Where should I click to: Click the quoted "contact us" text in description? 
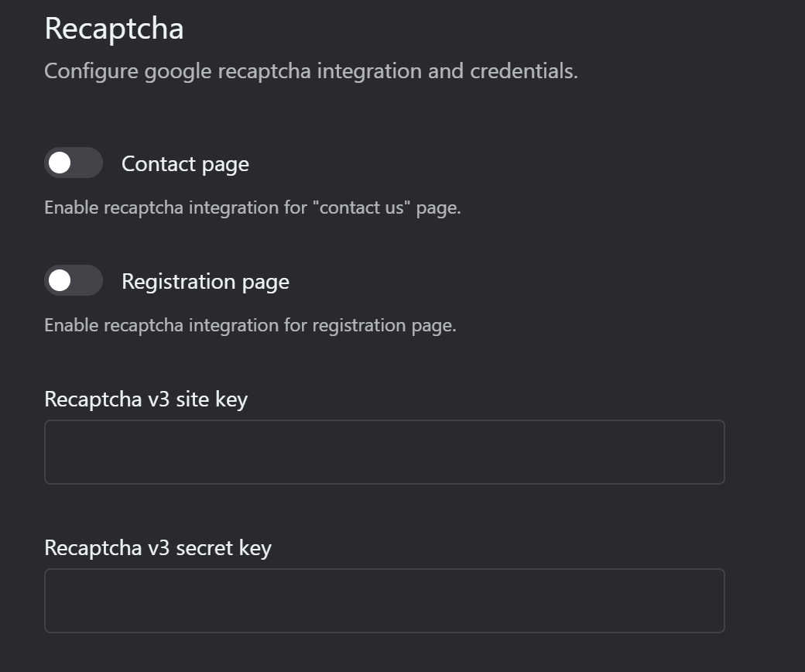click(361, 207)
